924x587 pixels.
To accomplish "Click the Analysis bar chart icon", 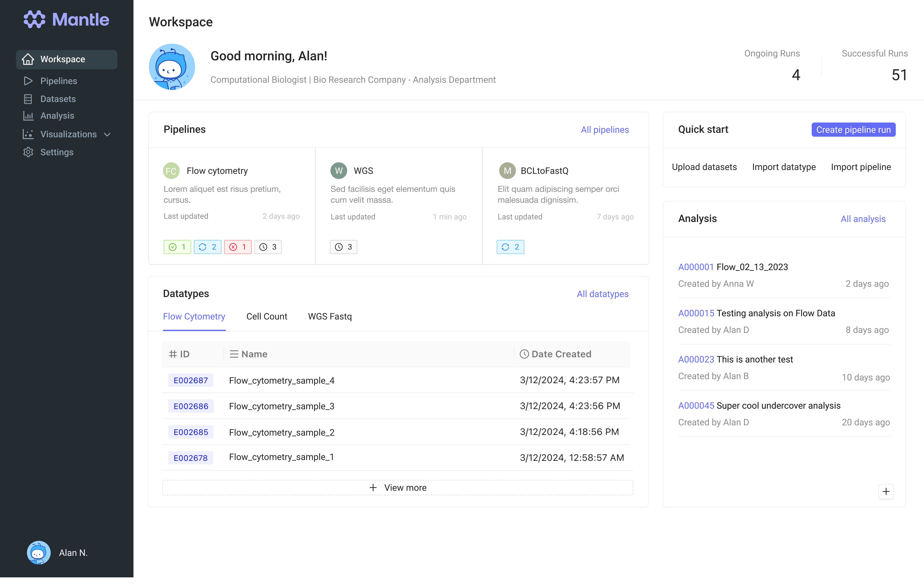I will (28, 115).
